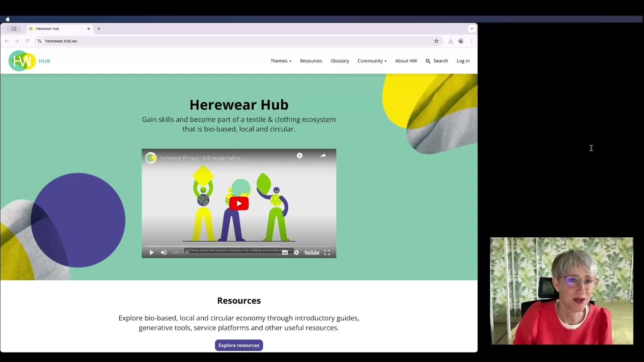Play video with the red YouTube button
Screen dimensions: 644x362
point(239,203)
